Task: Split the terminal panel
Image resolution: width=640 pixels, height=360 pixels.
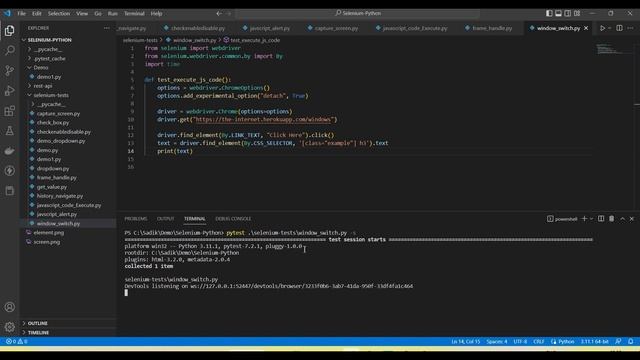Action: click(601, 219)
